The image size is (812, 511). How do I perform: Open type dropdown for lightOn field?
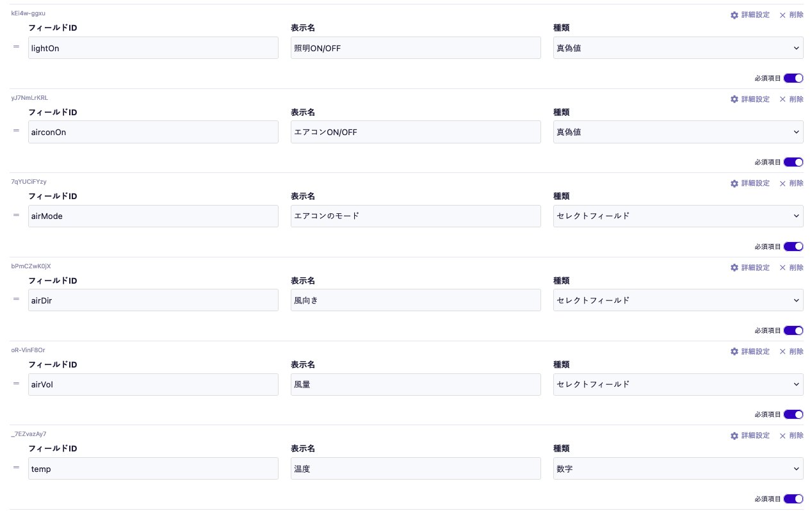[678, 48]
